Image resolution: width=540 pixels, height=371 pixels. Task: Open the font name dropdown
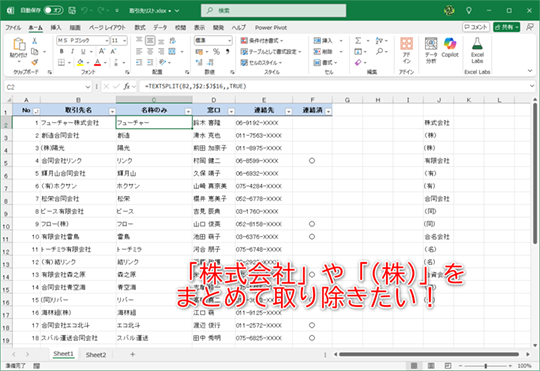[107, 41]
